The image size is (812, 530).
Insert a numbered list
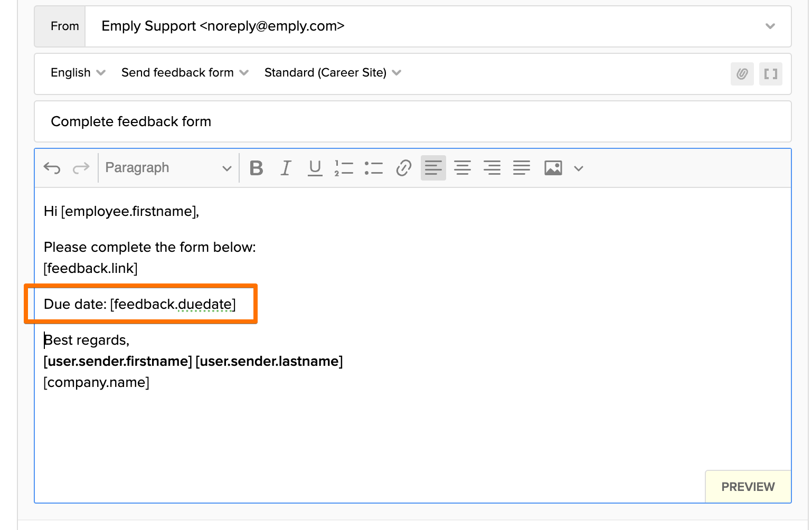344,168
